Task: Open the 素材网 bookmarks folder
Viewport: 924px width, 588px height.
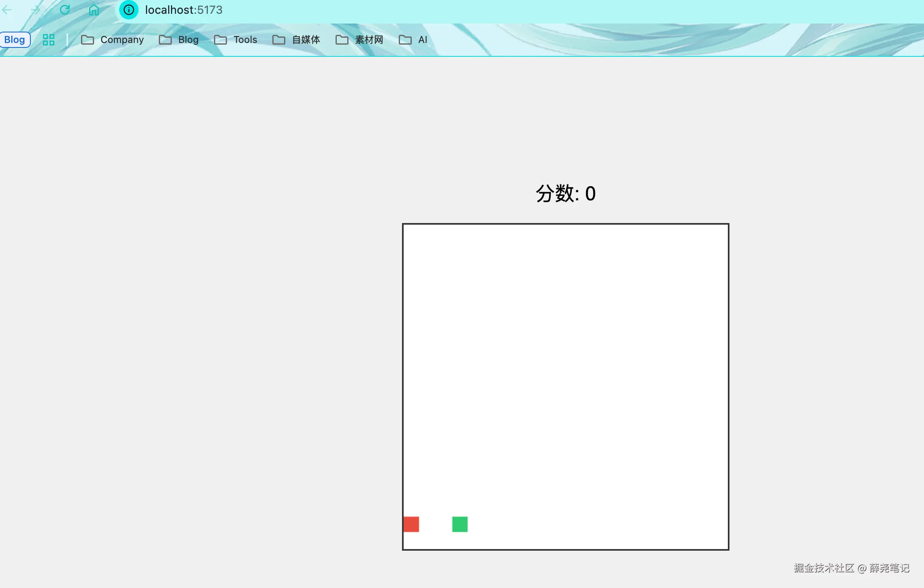Action: coord(369,40)
